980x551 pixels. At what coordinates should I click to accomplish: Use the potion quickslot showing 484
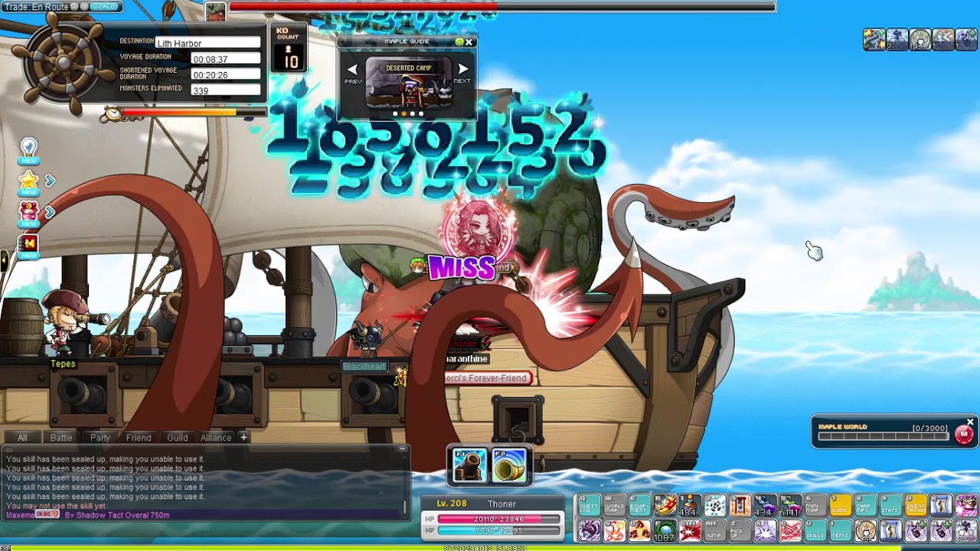691,506
